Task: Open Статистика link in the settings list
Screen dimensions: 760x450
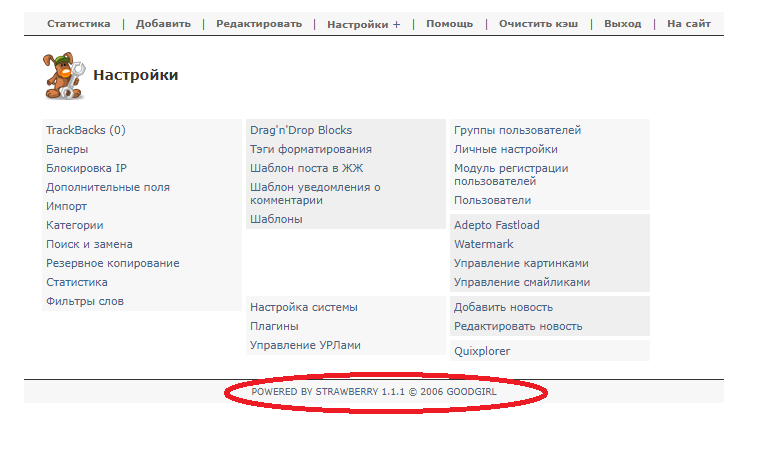Action: tap(77, 282)
